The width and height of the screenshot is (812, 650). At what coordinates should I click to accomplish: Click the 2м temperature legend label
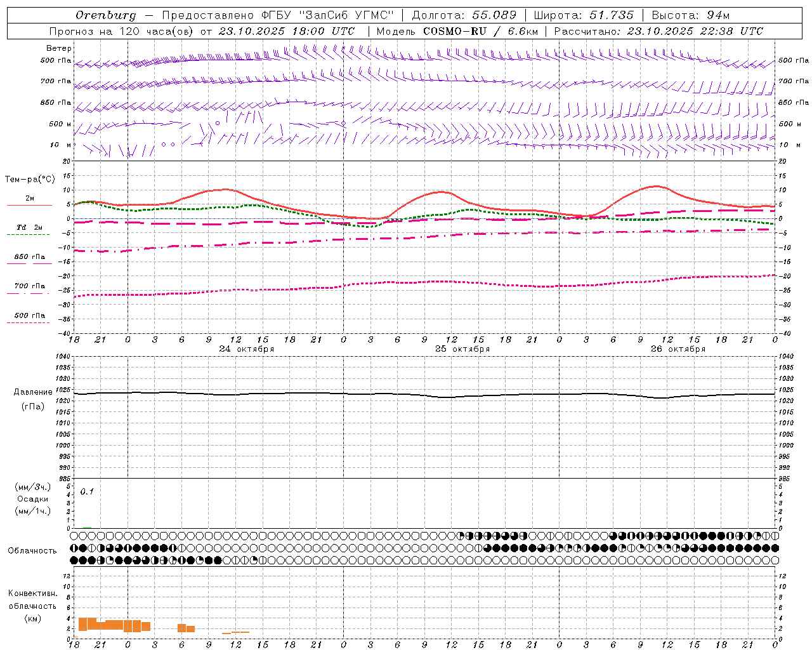point(30,198)
